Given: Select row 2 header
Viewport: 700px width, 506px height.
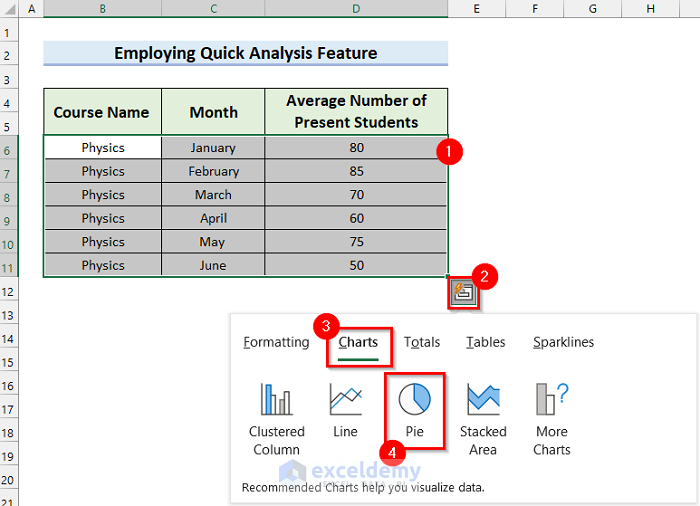Looking at the screenshot, I should 9,56.
